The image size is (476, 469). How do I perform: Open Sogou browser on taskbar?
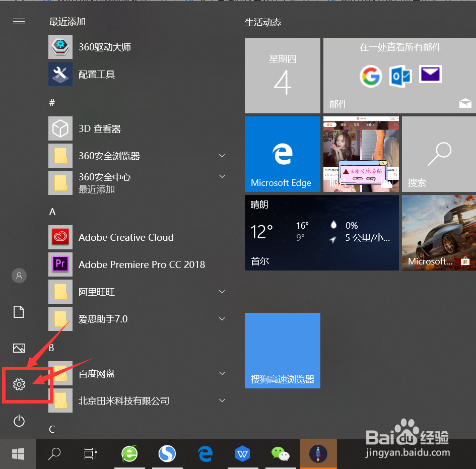click(x=167, y=454)
